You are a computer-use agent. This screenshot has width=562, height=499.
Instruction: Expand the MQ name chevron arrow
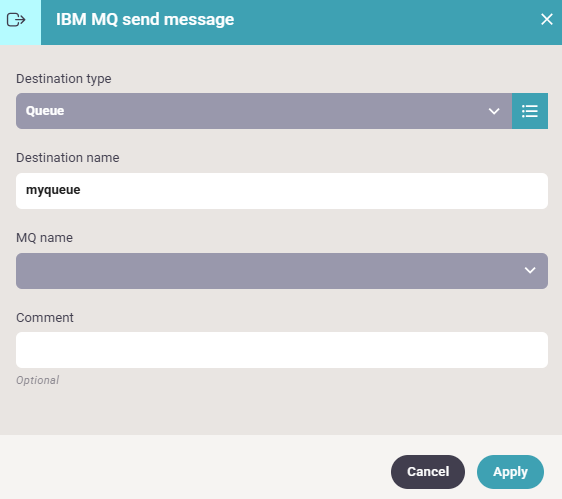(530, 270)
